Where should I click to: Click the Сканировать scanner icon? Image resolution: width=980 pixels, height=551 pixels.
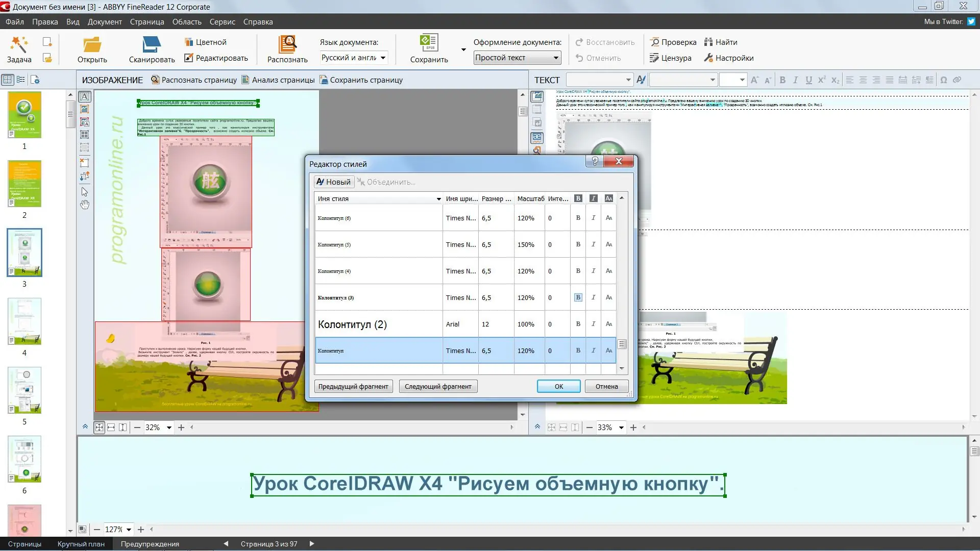pos(152,44)
